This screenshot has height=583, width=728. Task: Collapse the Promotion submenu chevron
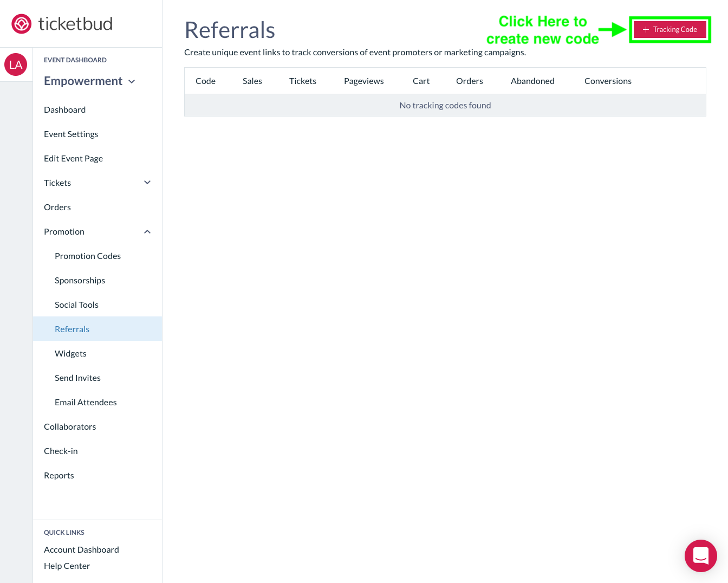pos(147,231)
